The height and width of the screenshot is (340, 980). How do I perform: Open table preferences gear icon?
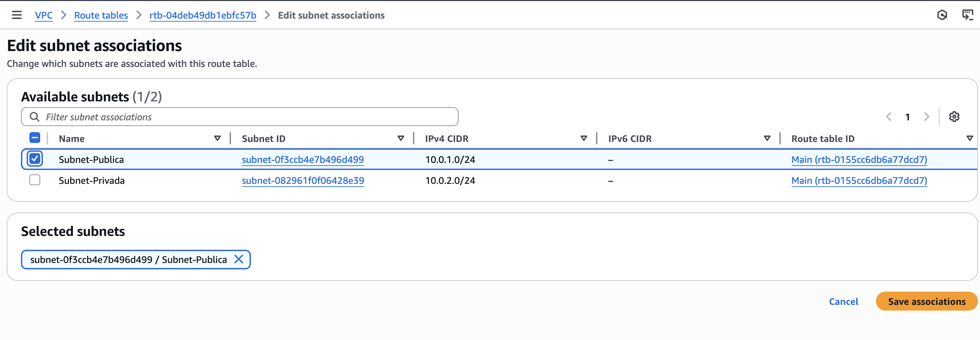(x=954, y=117)
